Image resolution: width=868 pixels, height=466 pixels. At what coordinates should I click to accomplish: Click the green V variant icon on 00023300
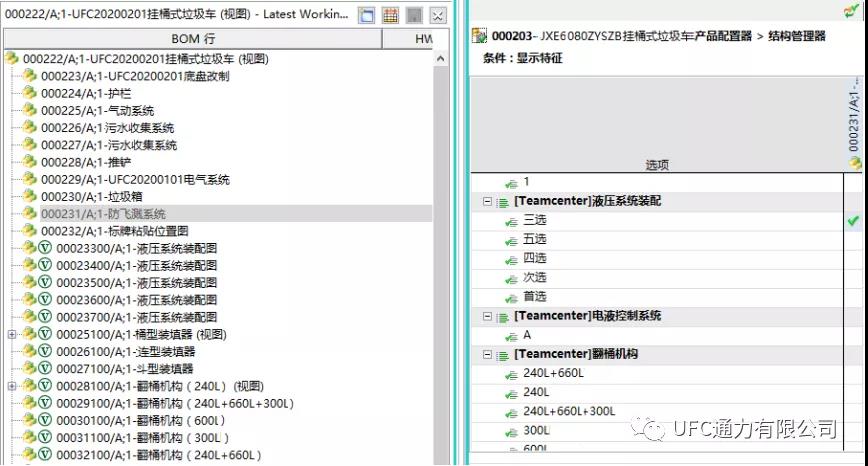tap(45, 248)
